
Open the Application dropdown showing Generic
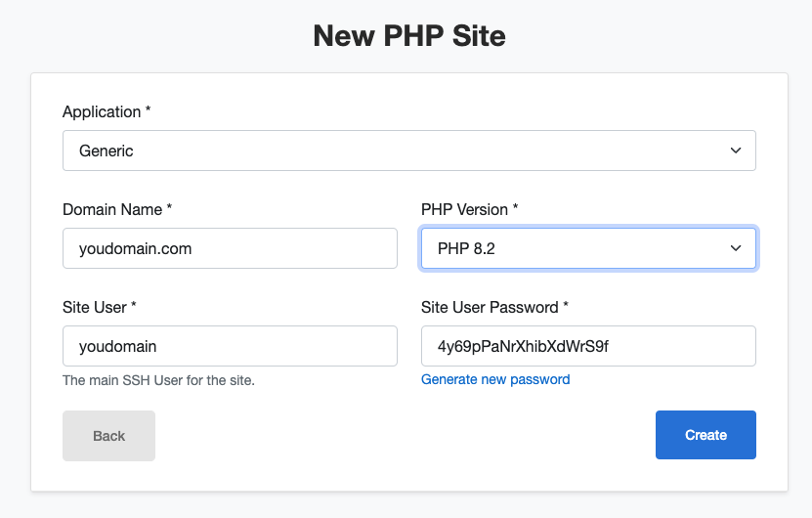tap(409, 151)
